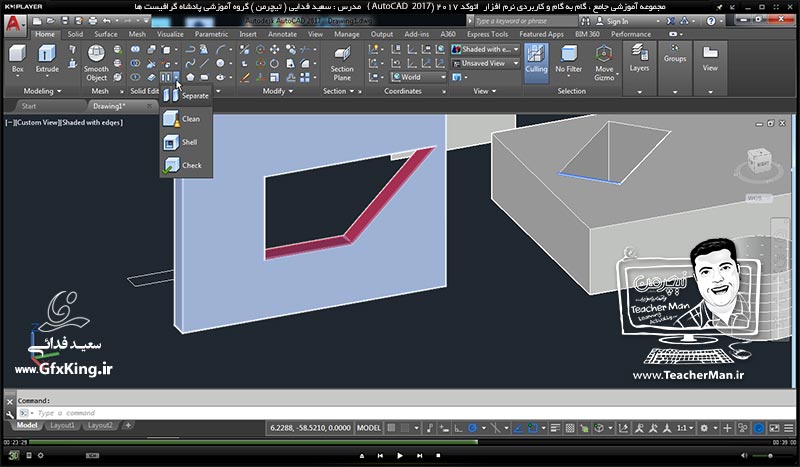
Task: Open the Annotate ribbon tab
Action: 282,34
